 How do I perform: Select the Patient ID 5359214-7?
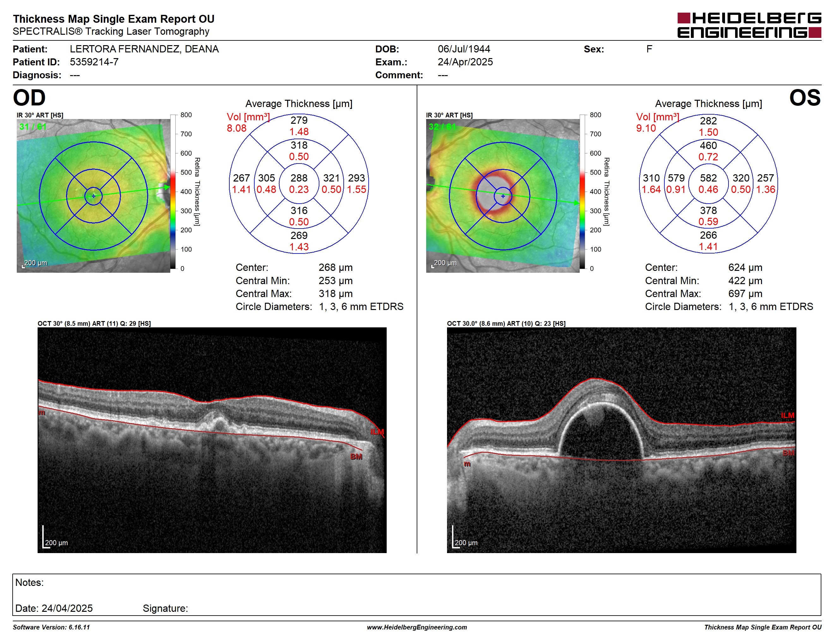click(x=94, y=62)
